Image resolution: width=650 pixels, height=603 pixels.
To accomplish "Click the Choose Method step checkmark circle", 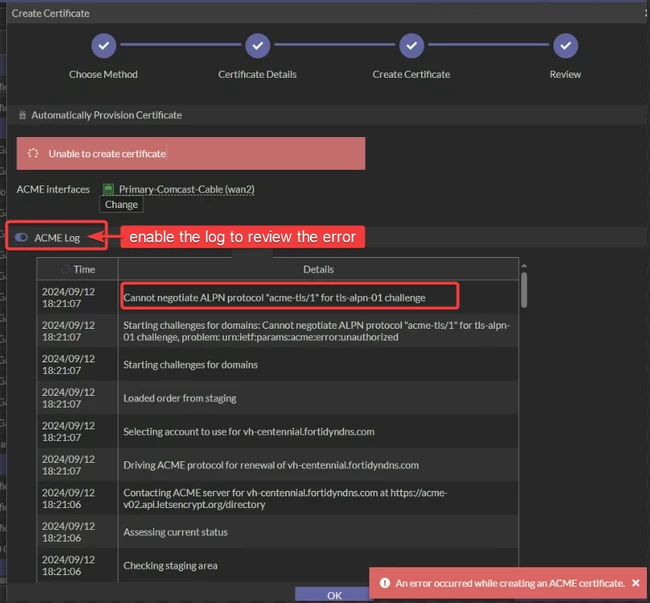I will click(104, 46).
